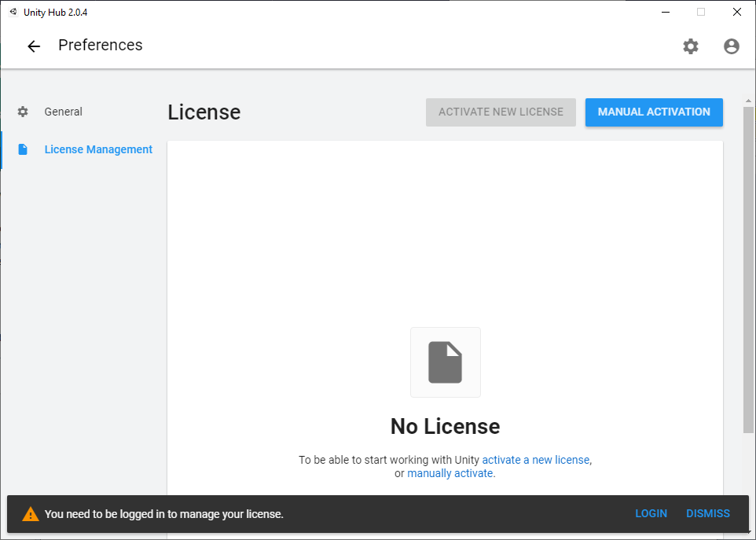The height and width of the screenshot is (540, 756).
Task: Select the License Management tab
Action: pos(98,149)
